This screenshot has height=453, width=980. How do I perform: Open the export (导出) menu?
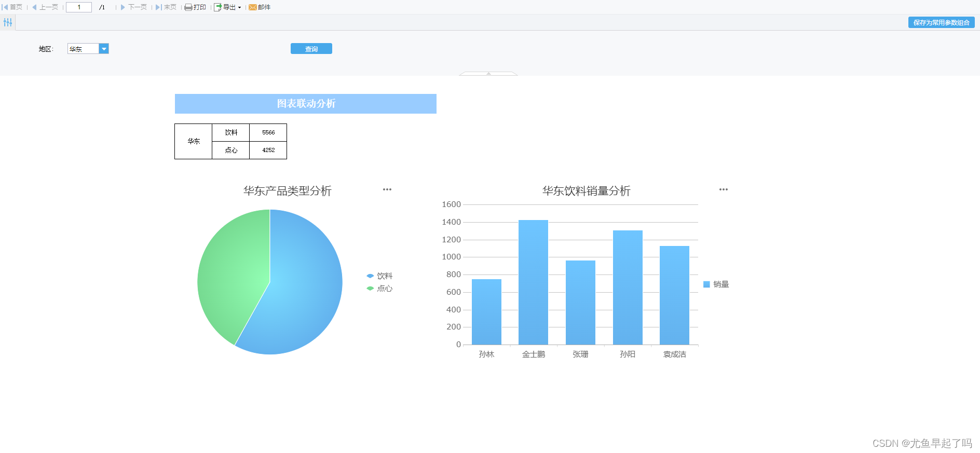(x=227, y=7)
